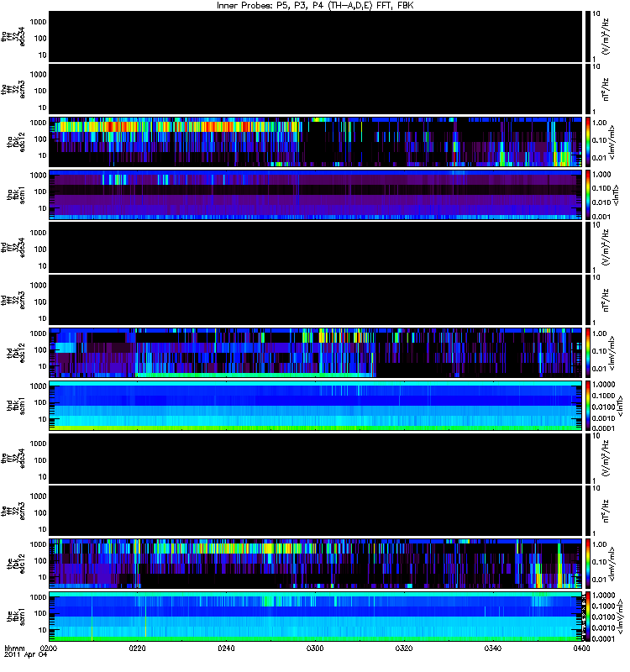The image size is (630, 672).
Task: Click the empty black tha fff 32 edc34 panel
Action: 316,36
